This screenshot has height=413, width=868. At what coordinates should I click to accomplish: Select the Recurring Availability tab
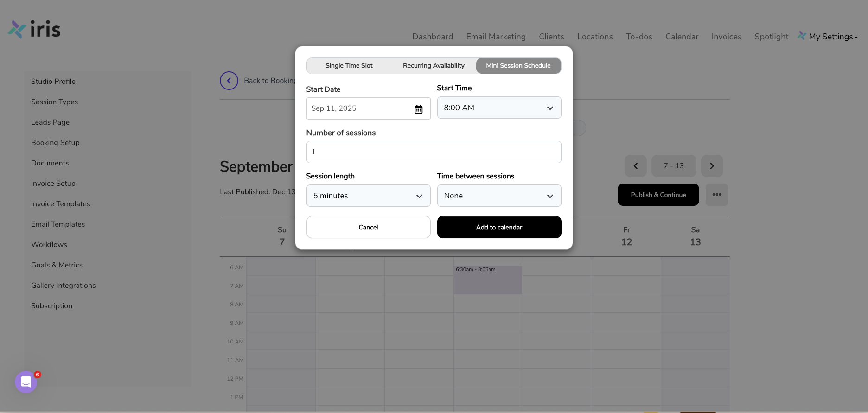point(433,65)
